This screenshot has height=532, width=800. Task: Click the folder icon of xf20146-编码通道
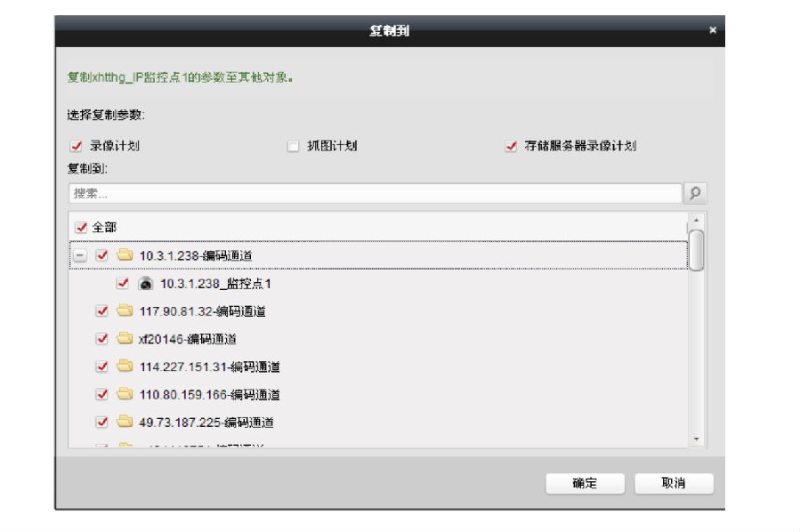point(123,339)
